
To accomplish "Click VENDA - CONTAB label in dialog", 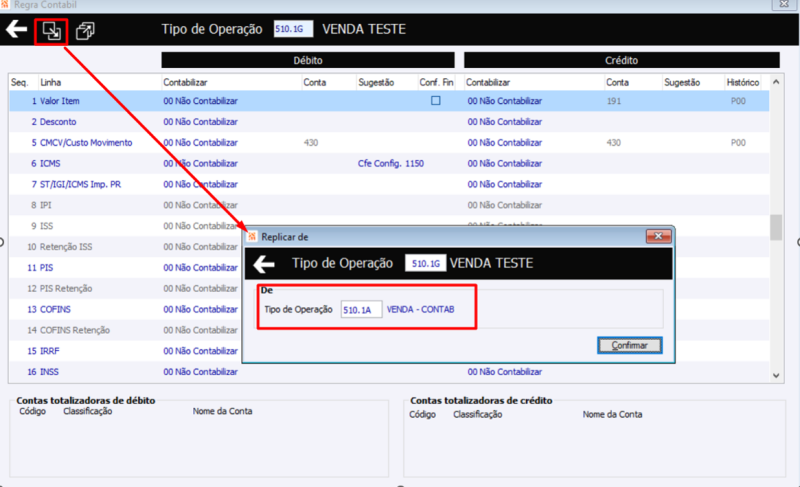I will tap(420, 310).
